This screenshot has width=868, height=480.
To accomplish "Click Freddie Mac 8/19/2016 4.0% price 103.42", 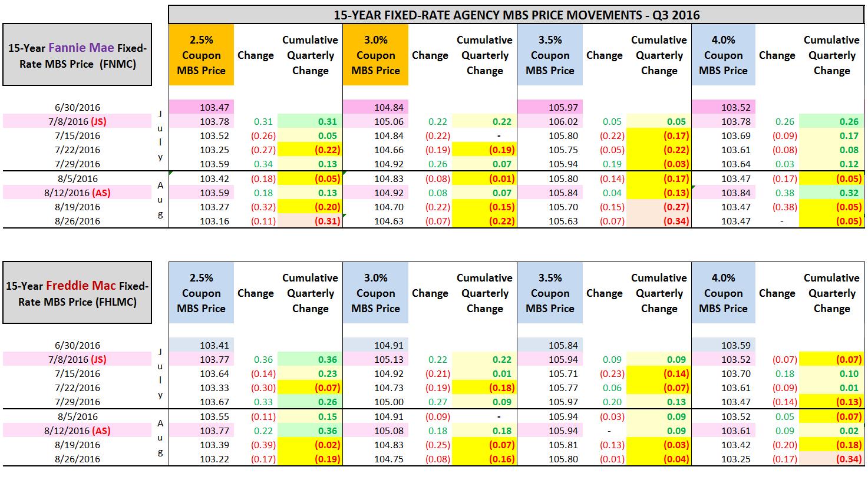I will [x=723, y=445].
